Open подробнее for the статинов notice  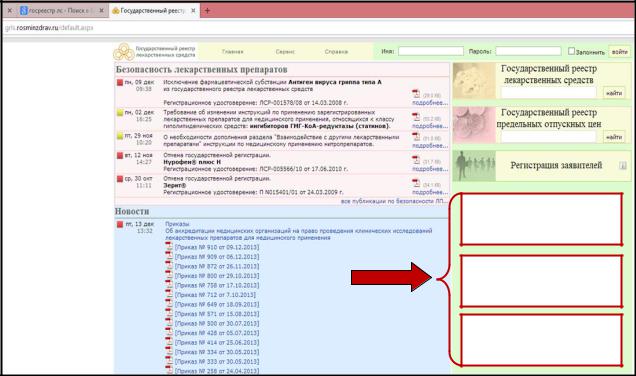tap(430, 126)
